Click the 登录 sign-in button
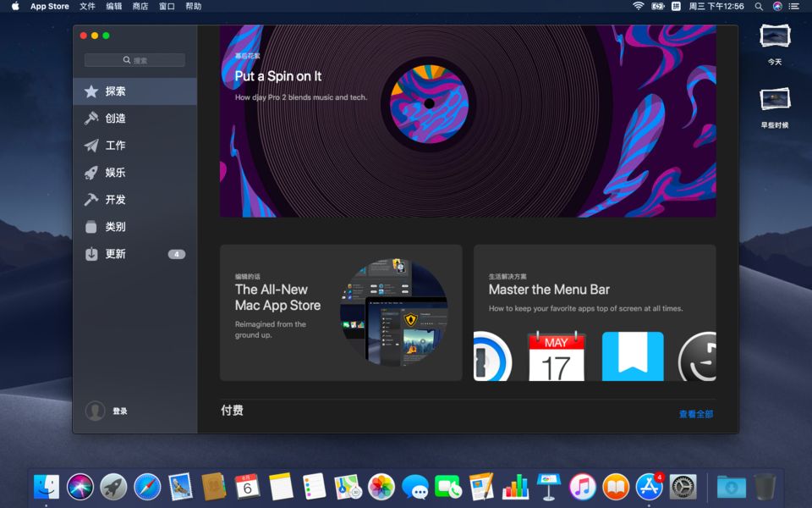The width and height of the screenshot is (812, 508). pyautogui.click(x=120, y=411)
